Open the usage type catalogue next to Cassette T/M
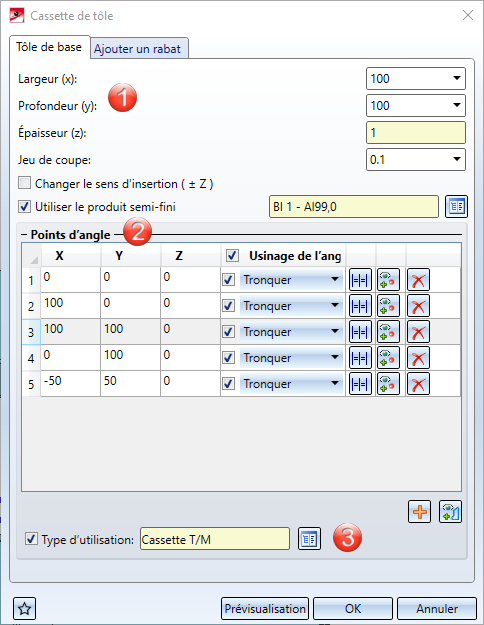 coord(309,539)
